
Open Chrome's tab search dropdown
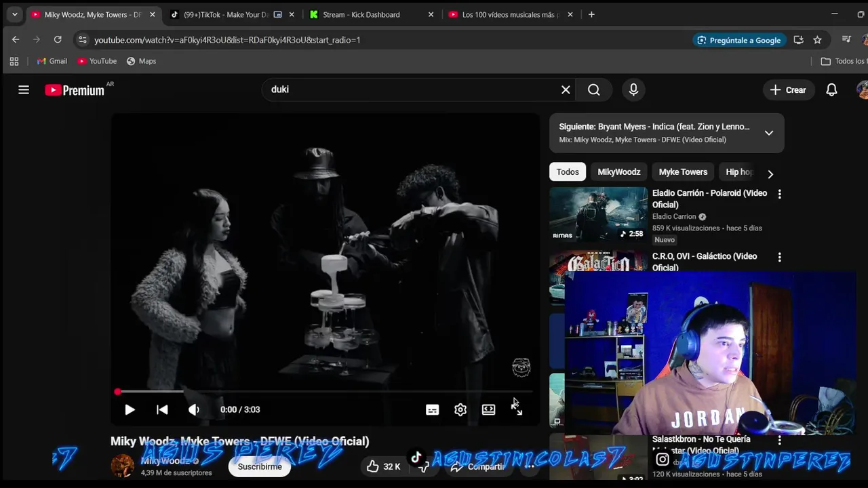pyautogui.click(x=14, y=14)
